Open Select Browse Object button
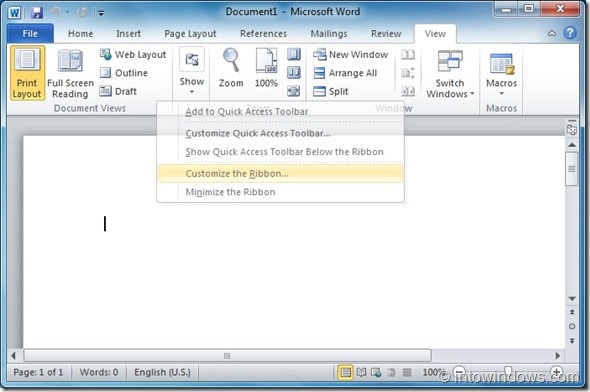 coord(572,326)
